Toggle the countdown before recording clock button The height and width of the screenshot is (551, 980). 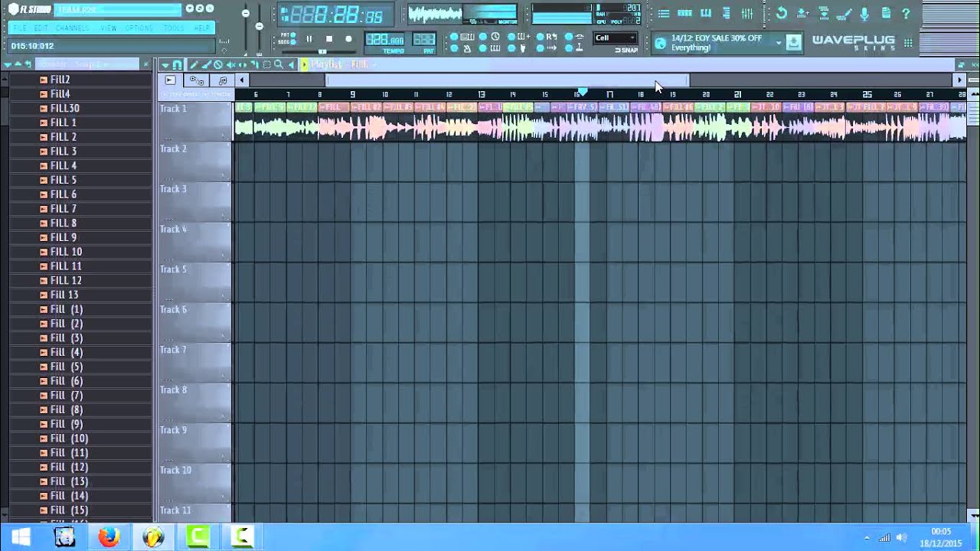coord(495,37)
